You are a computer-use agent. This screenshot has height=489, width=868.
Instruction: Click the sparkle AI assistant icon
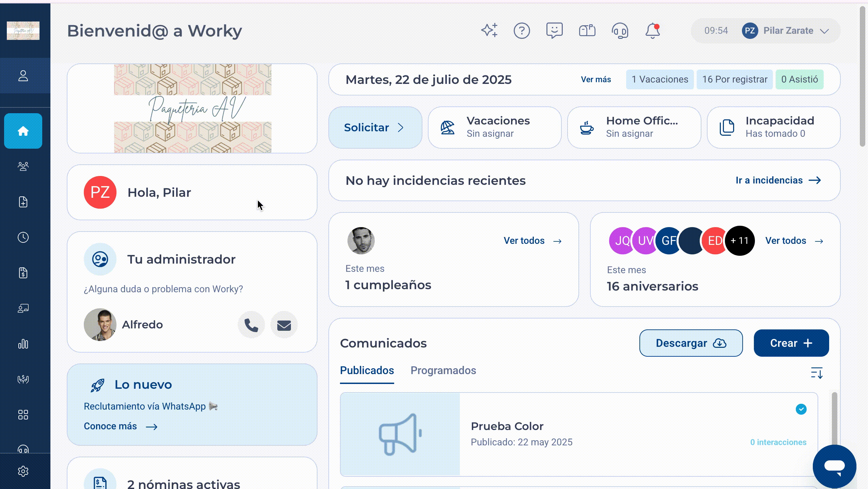point(489,31)
